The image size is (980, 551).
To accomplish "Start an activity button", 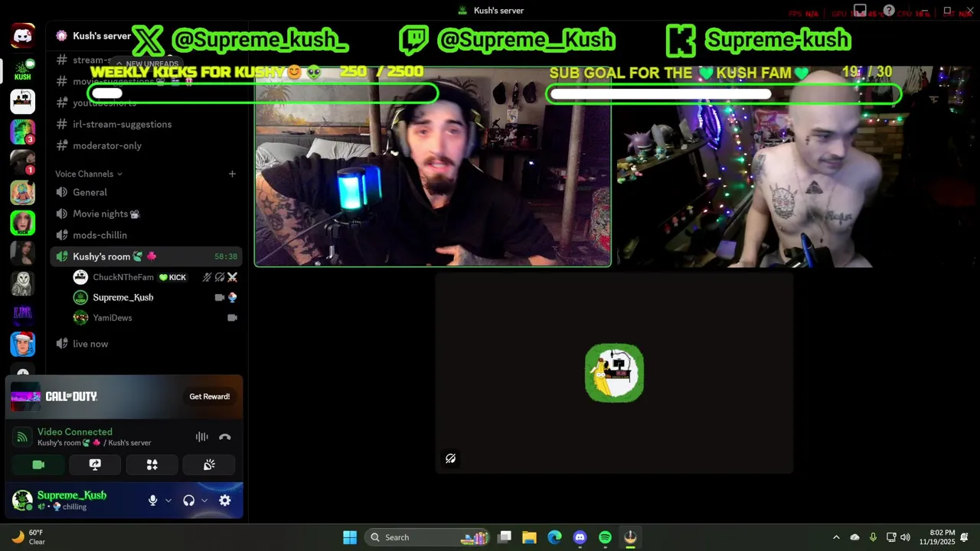I will point(152,465).
